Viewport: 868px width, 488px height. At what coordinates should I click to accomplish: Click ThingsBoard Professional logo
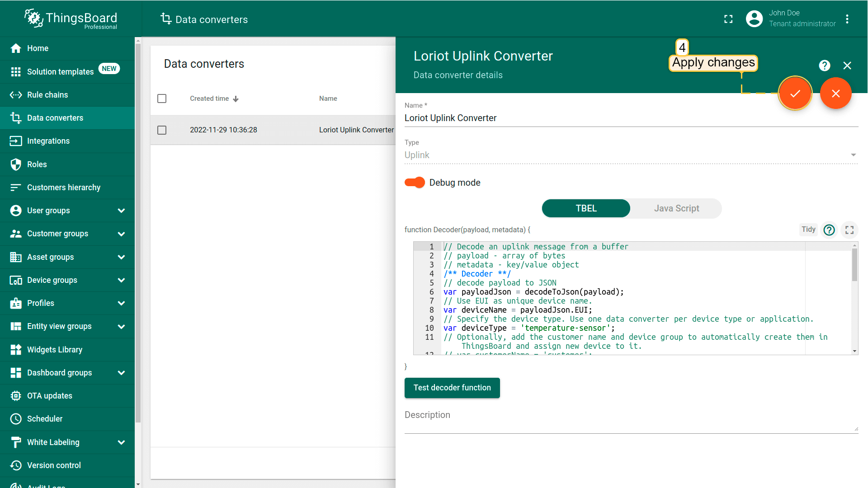tap(71, 19)
